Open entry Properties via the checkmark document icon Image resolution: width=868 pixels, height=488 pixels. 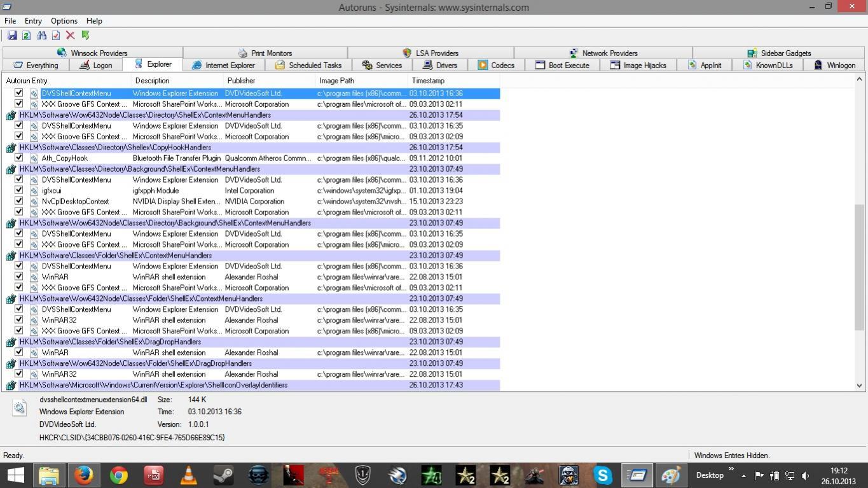56,36
